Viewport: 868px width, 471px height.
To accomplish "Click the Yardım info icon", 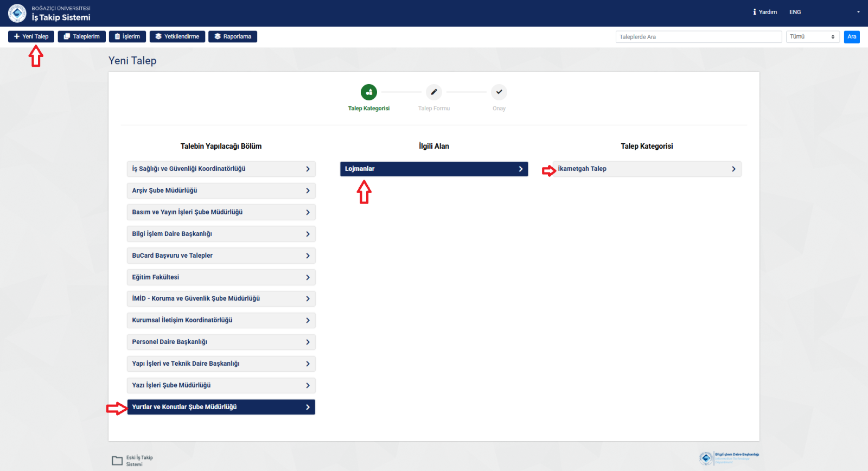I will (755, 12).
